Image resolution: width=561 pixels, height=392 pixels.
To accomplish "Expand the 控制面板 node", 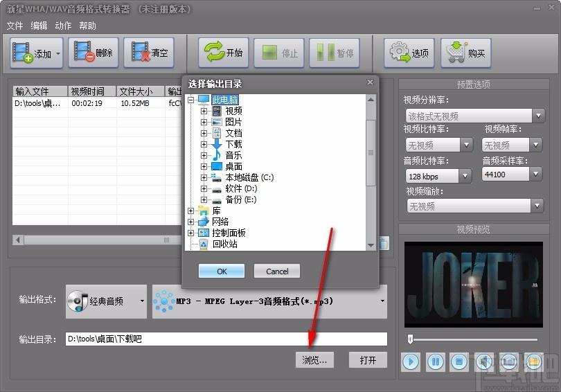I will tap(191, 233).
